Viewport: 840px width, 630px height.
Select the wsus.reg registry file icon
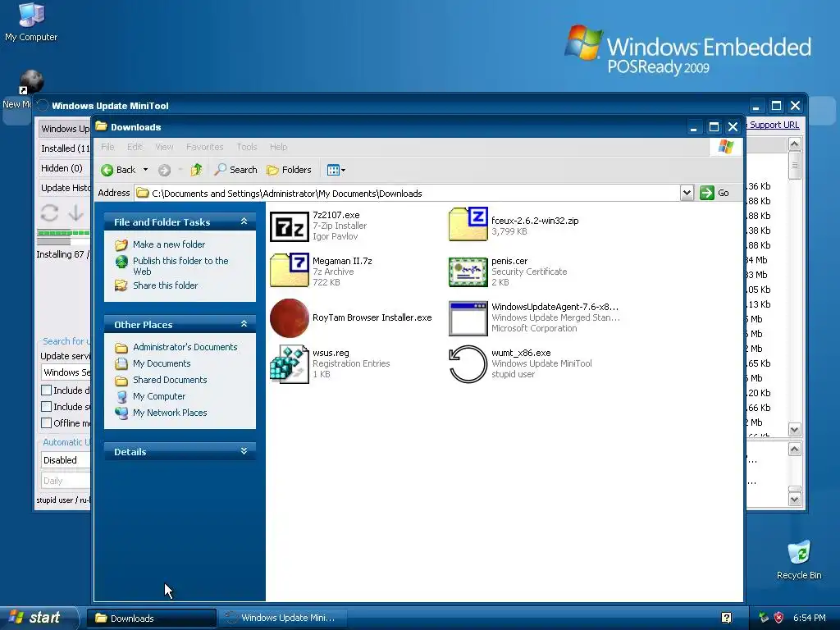click(x=290, y=363)
